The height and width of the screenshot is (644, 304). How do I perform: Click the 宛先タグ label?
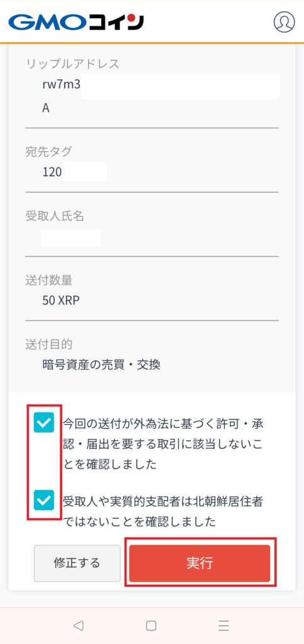[48, 152]
